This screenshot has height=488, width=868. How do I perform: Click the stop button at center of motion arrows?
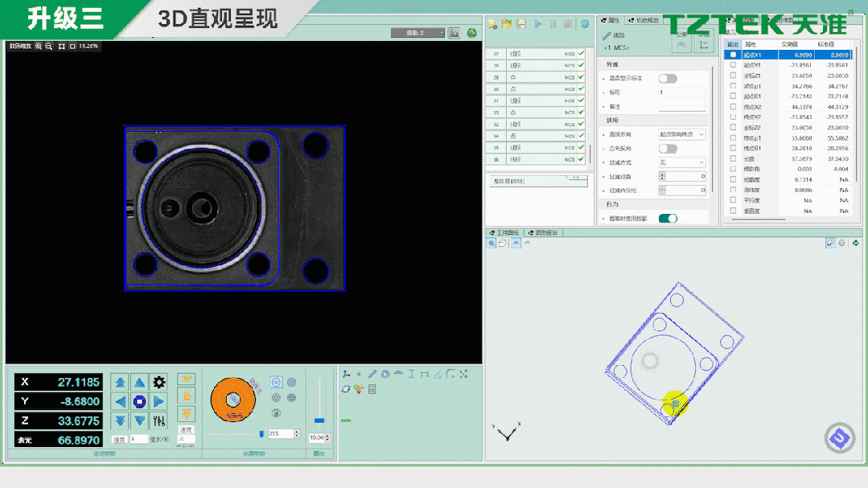click(x=139, y=401)
